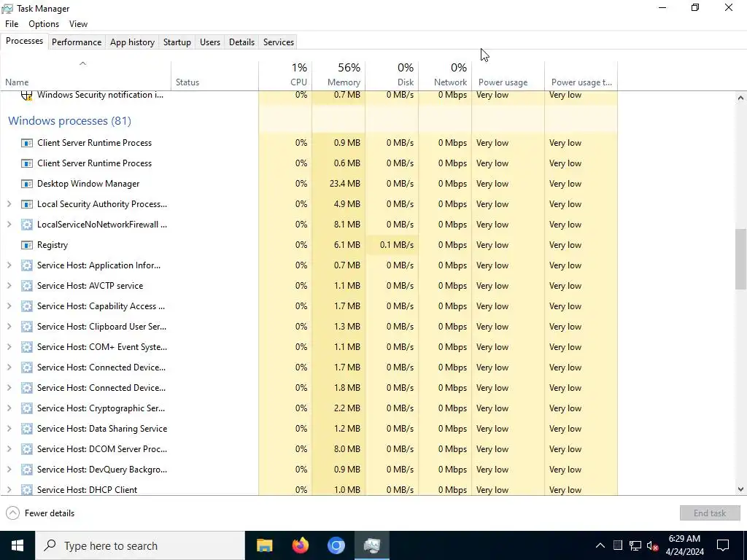Click the End task button
Viewport: 747px width, 560px height.
click(710, 513)
